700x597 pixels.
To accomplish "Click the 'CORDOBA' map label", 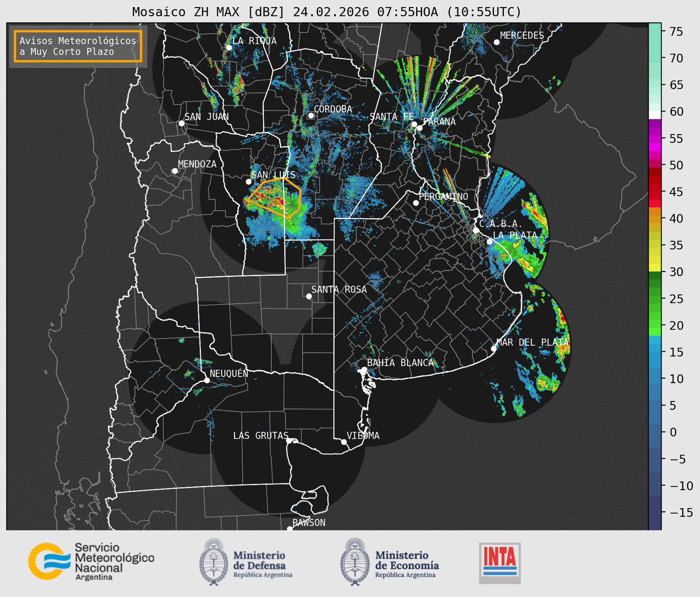I will [333, 109].
